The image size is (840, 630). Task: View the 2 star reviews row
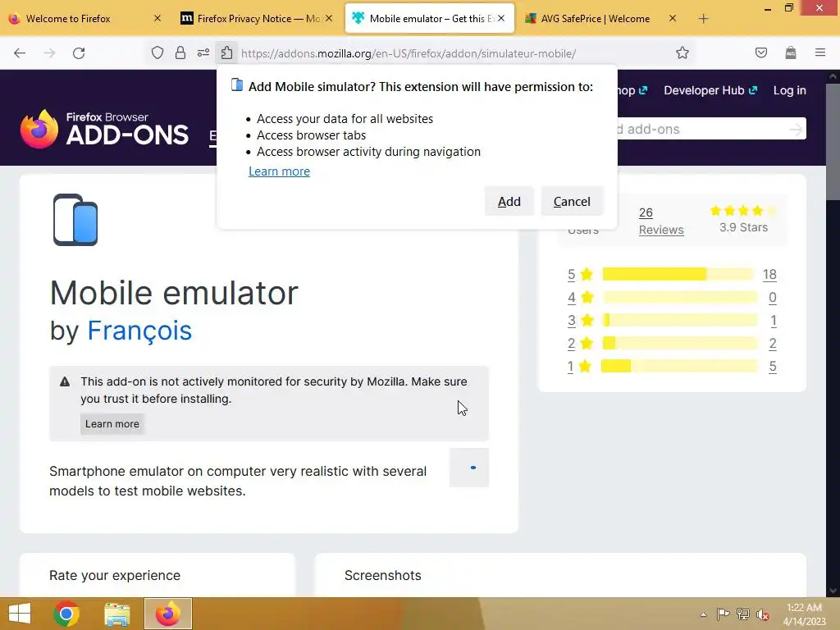click(x=672, y=344)
